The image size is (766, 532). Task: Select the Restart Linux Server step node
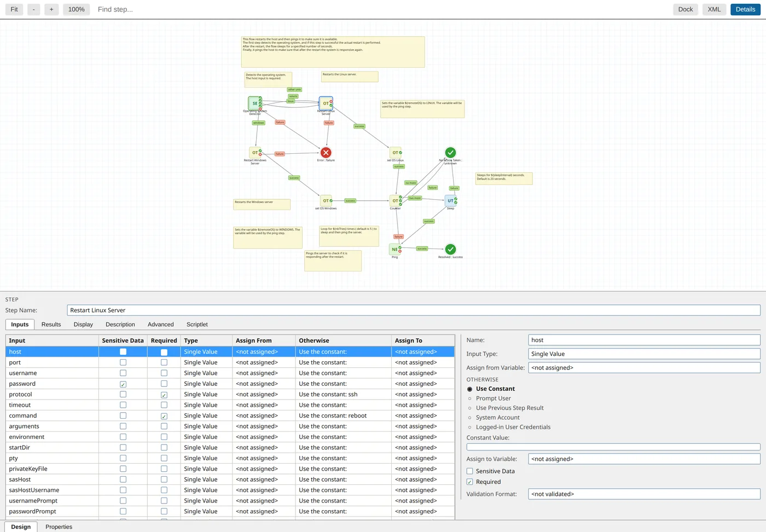326,103
